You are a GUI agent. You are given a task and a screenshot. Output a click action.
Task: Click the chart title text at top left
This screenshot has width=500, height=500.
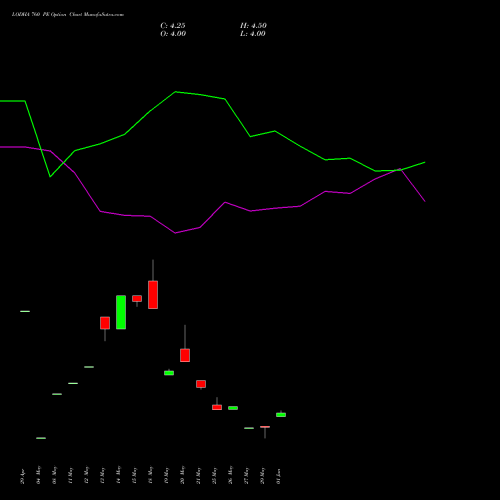(x=68, y=14)
